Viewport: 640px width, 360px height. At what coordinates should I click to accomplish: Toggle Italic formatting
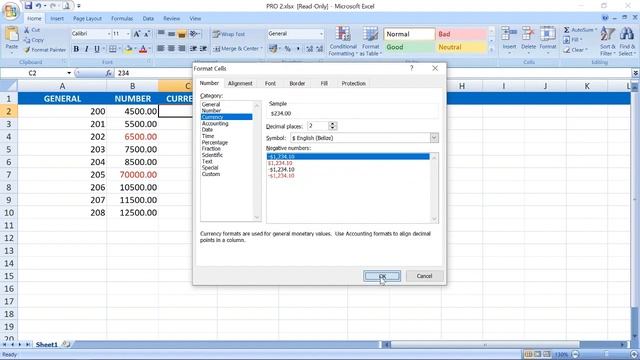click(x=86, y=49)
